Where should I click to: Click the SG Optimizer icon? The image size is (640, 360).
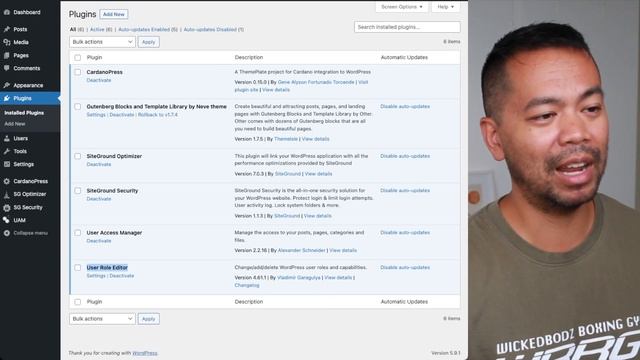pyautogui.click(x=7, y=194)
